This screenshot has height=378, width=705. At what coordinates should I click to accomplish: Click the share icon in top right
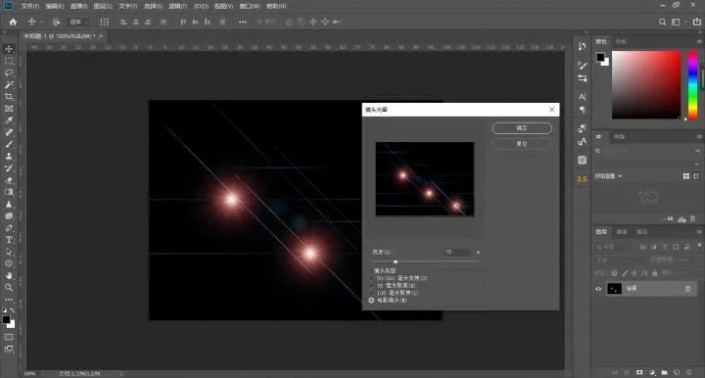(696, 22)
